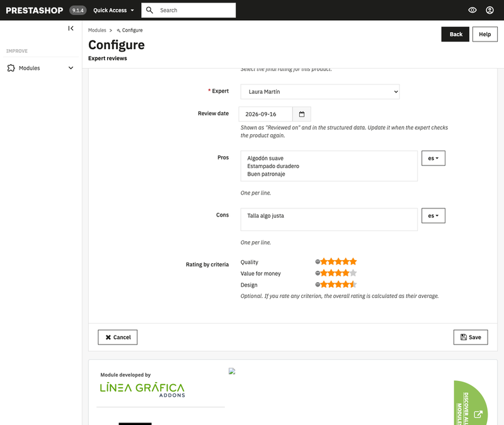Set Value for money to five stars
This screenshot has height=425, width=504.
[x=353, y=273]
